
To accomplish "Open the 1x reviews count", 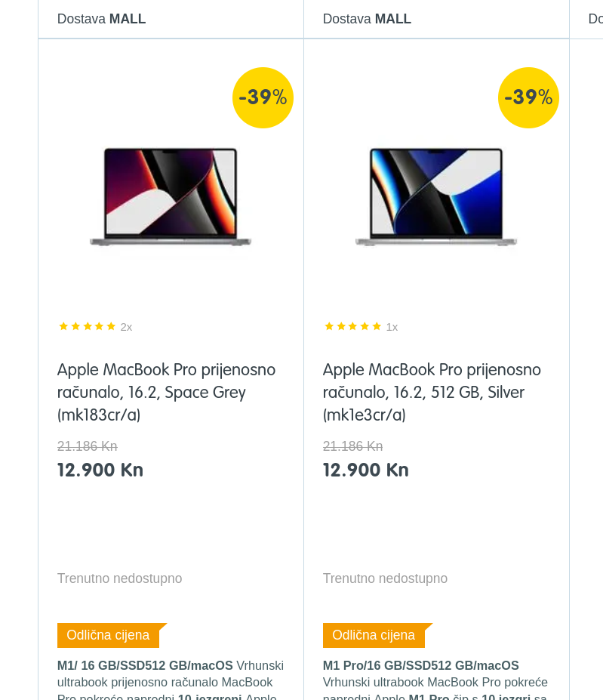I will (392, 327).
